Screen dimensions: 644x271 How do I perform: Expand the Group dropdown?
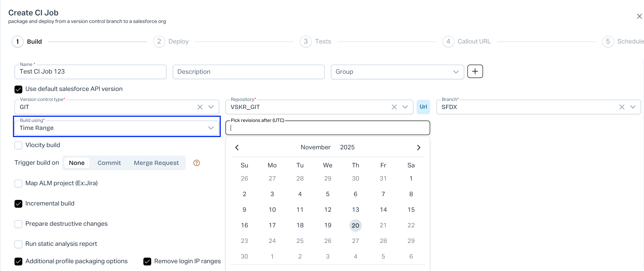coord(456,72)
